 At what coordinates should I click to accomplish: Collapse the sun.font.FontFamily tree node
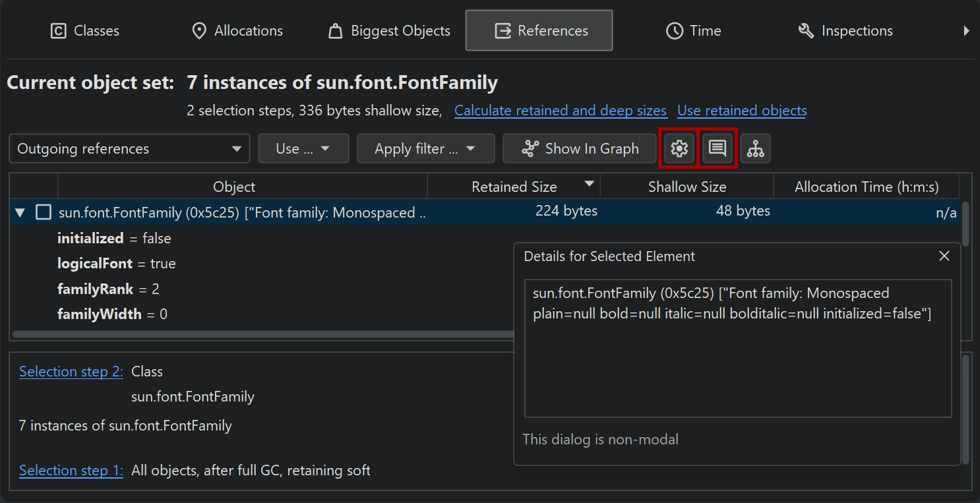(20, 212)
